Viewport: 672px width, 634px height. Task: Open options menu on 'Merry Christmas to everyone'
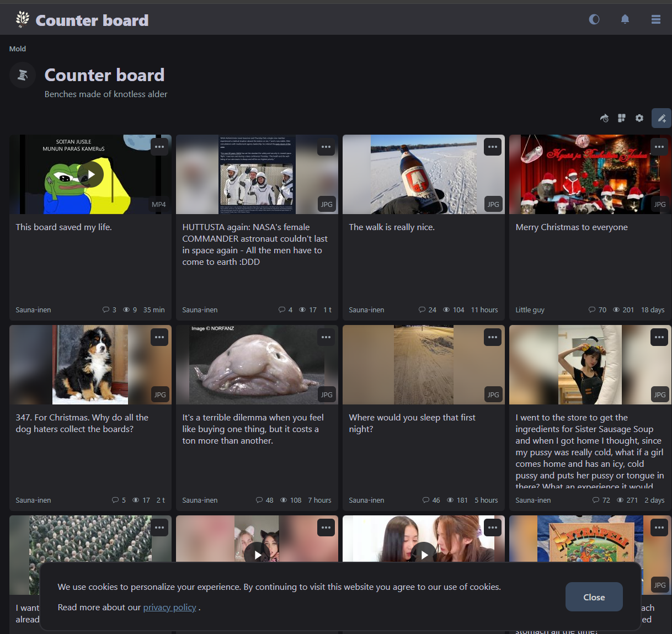[x=659, y=146]
